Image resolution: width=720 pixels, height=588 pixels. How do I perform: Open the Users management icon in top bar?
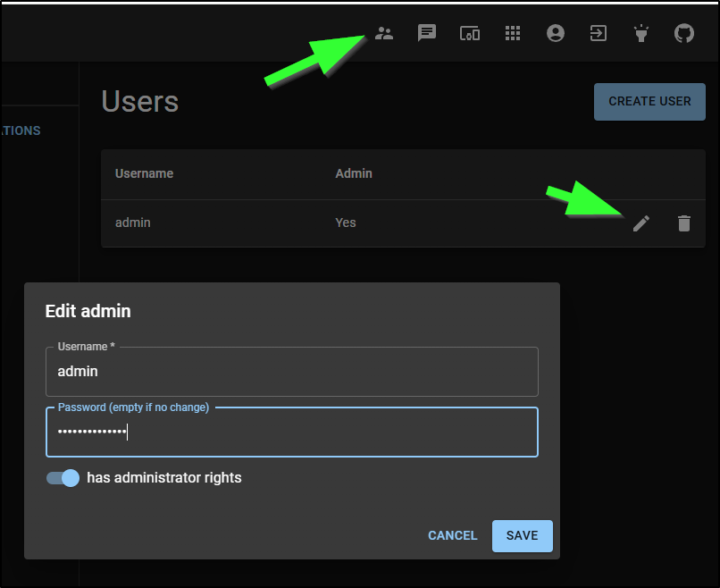(384, 34)
